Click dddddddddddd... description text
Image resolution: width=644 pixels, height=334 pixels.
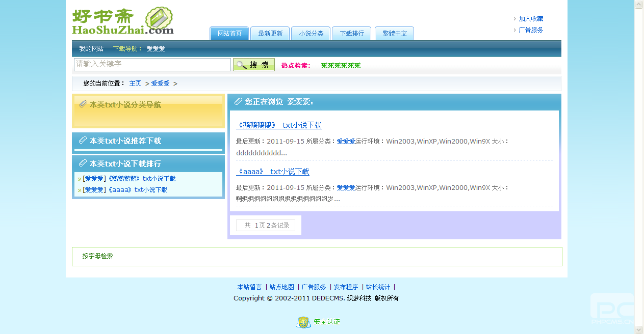pos(262,153)
